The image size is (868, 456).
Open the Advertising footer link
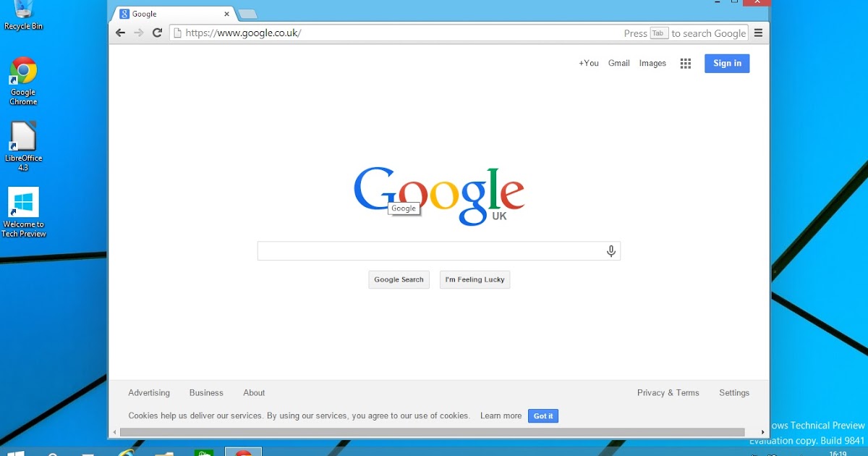coord(149,393)
